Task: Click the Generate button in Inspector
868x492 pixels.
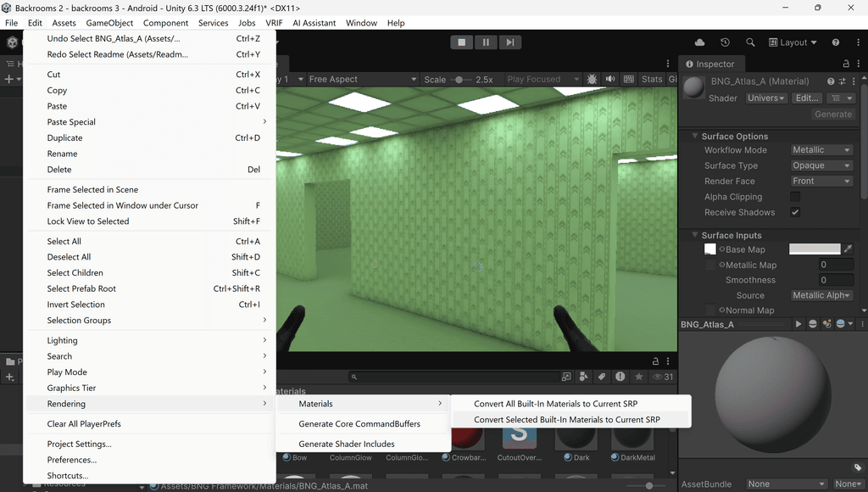Action: click(x=833, y=115)
